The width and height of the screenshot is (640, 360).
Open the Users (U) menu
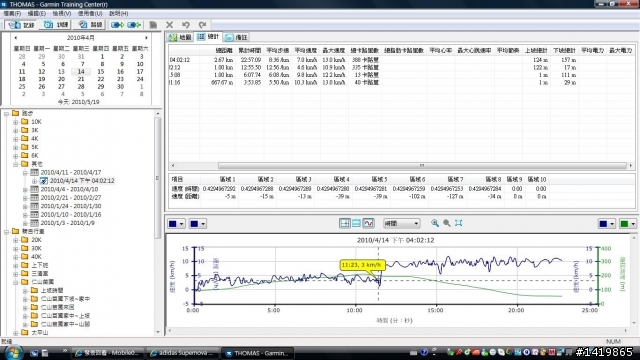pyautogui.click(x=90, y=13)
